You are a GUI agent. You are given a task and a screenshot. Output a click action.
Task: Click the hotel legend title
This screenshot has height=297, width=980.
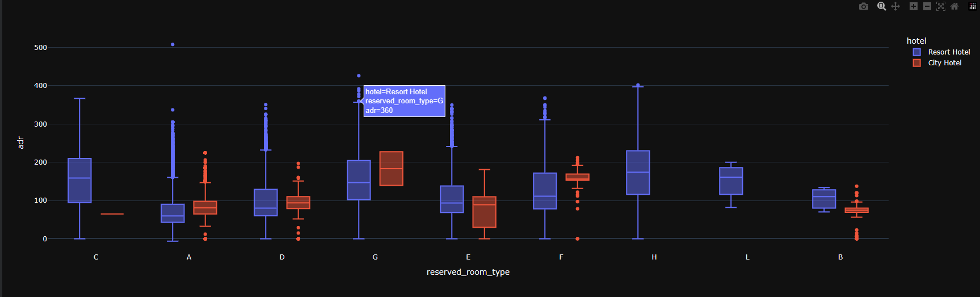click(x=916, y=41)
